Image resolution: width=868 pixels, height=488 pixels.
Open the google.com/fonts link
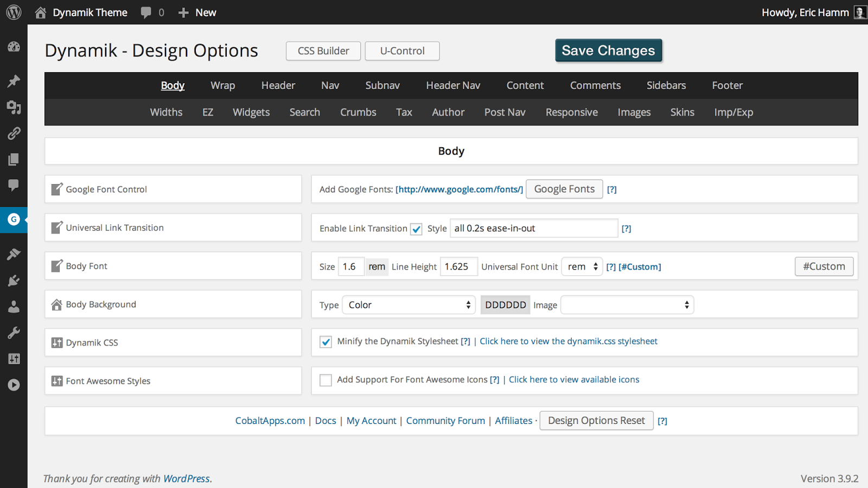pyautogui.click(x=459, y=189)
